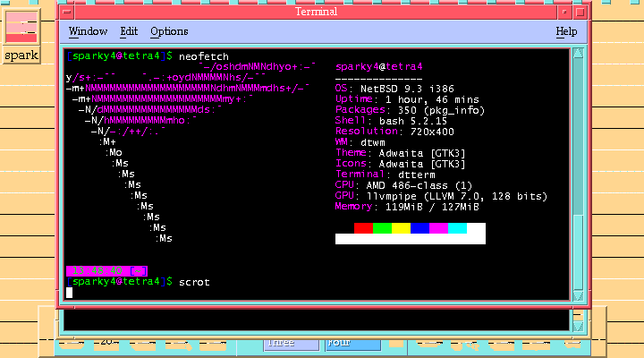Click the cursor below the scrot prompt
Screen dimensions: 644x358
69,293
